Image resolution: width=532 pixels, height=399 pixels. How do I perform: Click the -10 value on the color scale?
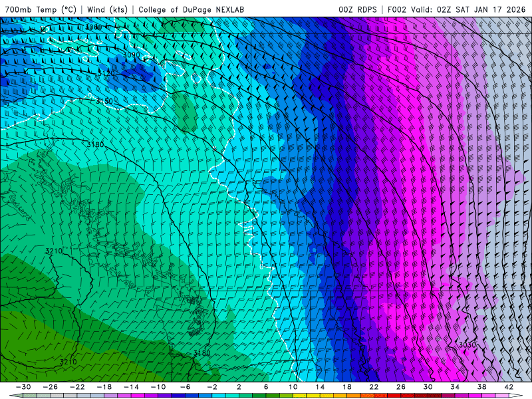pyautogui.click(x=158, y=387)
